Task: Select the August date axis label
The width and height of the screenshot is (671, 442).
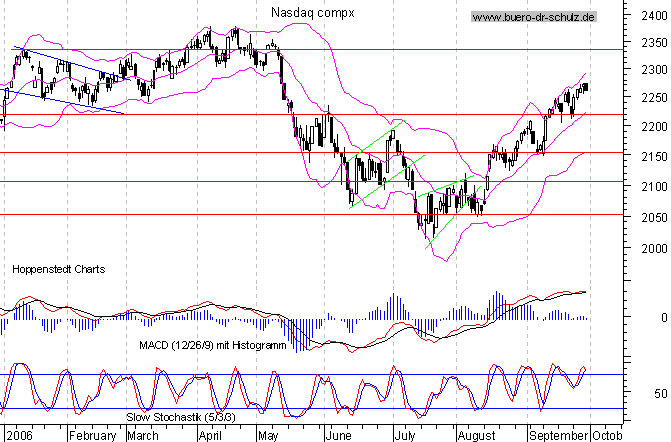Action: click(476, 436)
